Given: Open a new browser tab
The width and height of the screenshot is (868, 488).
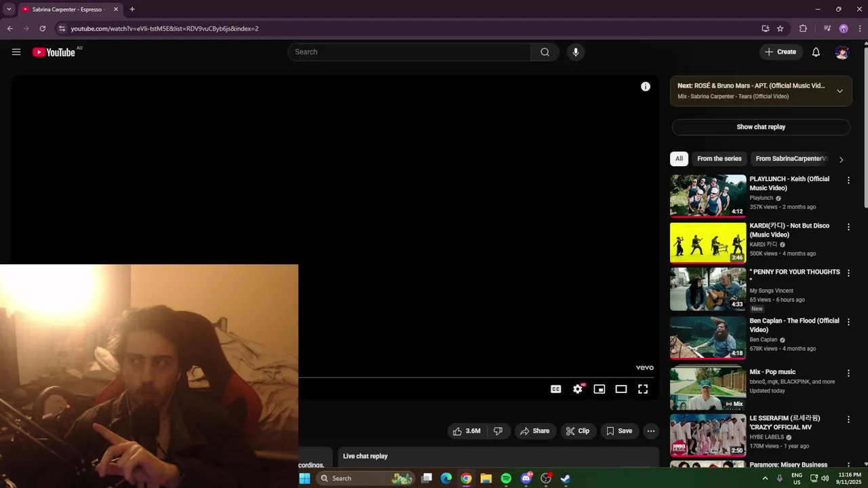Looking at the screenshot, I should point(132,9).
